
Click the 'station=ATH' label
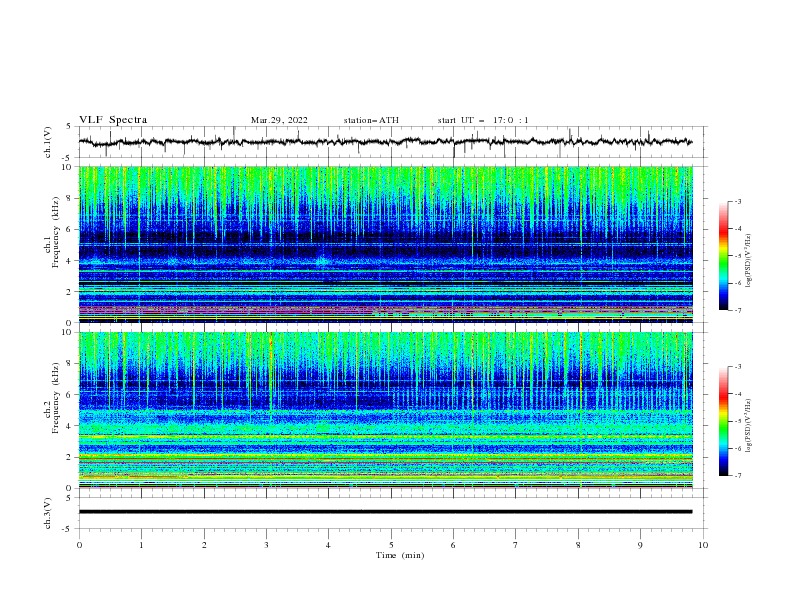click(x=371, y=120)
